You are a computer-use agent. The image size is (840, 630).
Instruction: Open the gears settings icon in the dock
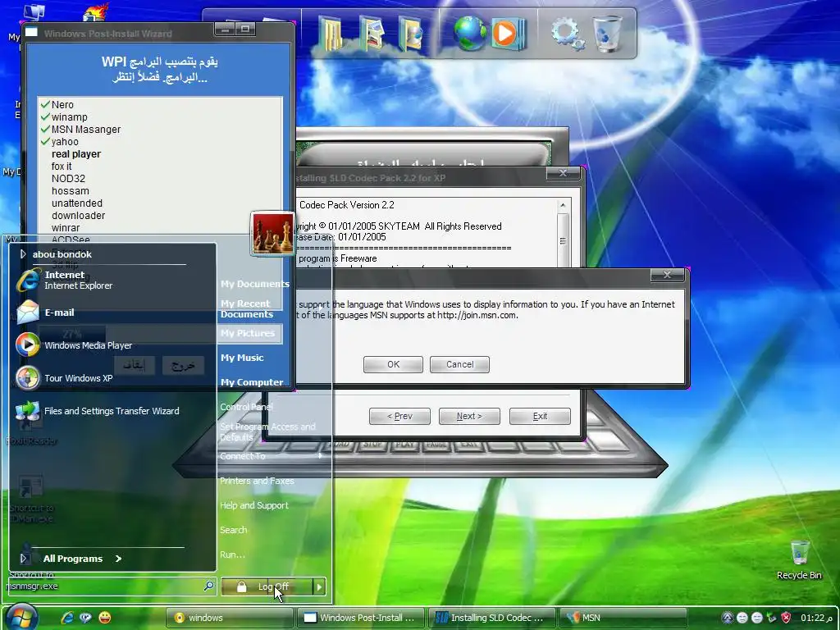(568, 34)
